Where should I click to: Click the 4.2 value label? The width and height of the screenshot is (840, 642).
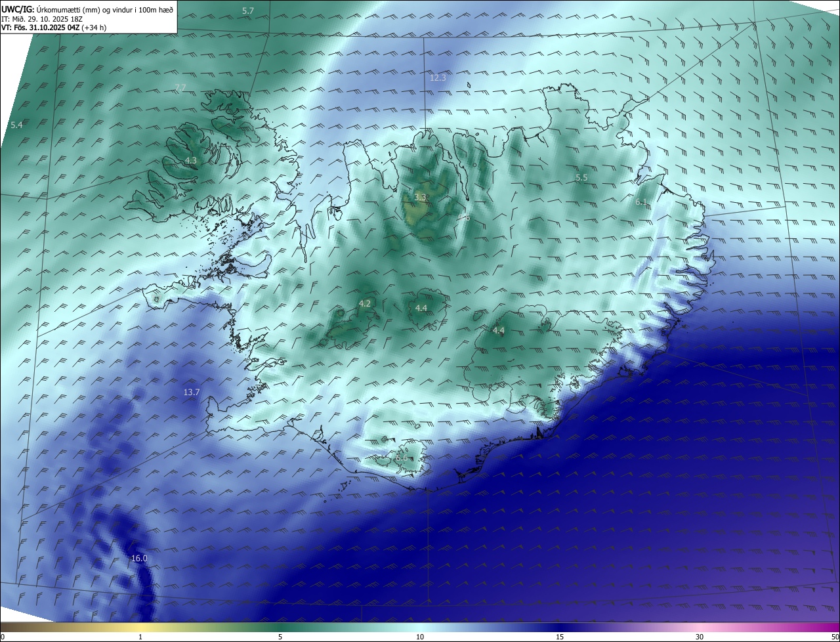pyautogui.click(x=365, y=303)
